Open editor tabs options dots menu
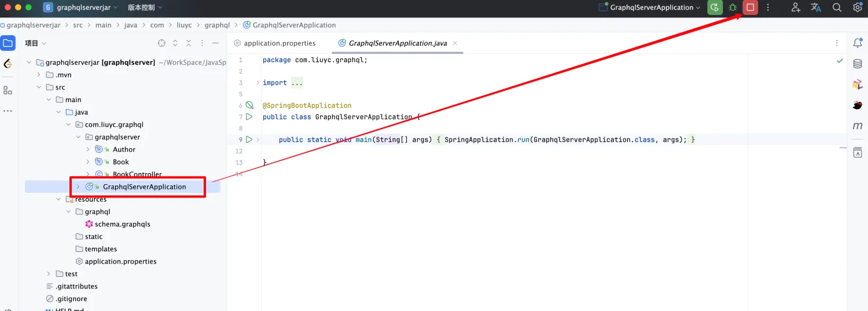This screenshot has width=868, height=311. pos(837,43)
